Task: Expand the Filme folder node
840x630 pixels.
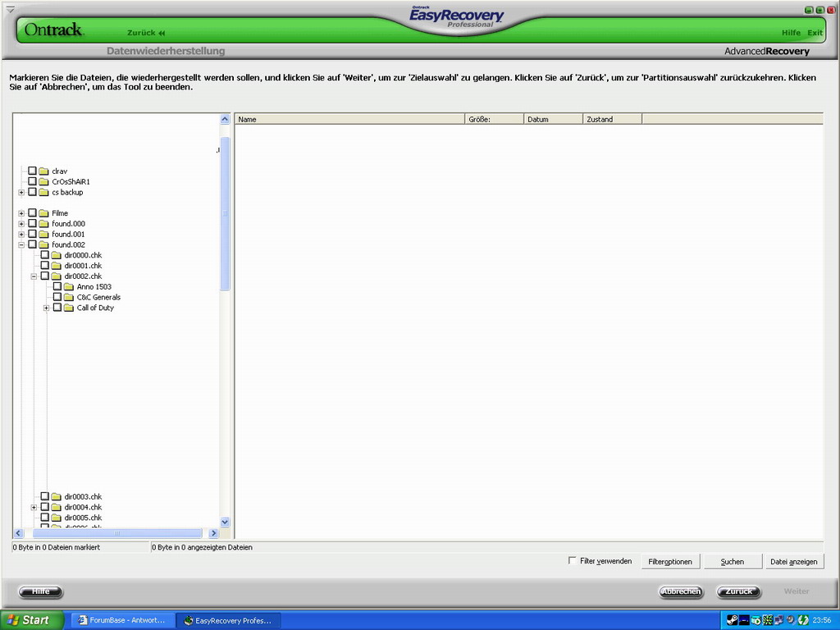Action: [21, 213]
